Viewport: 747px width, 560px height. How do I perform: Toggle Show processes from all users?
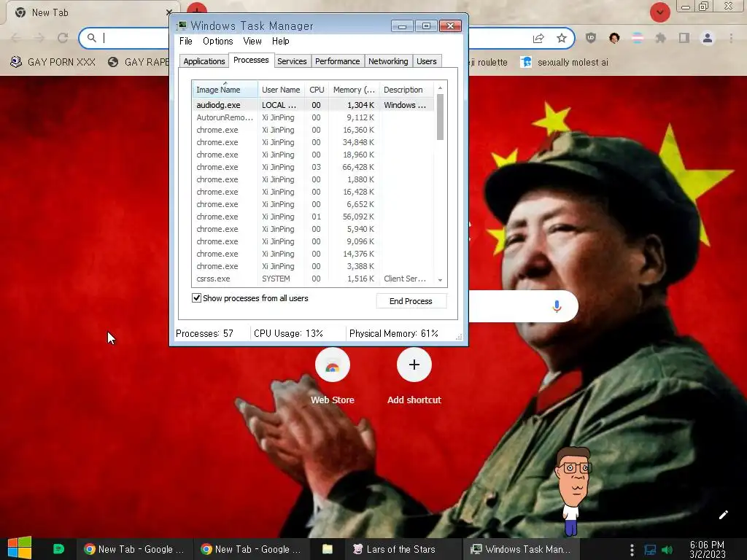click(x=196, y=298)
